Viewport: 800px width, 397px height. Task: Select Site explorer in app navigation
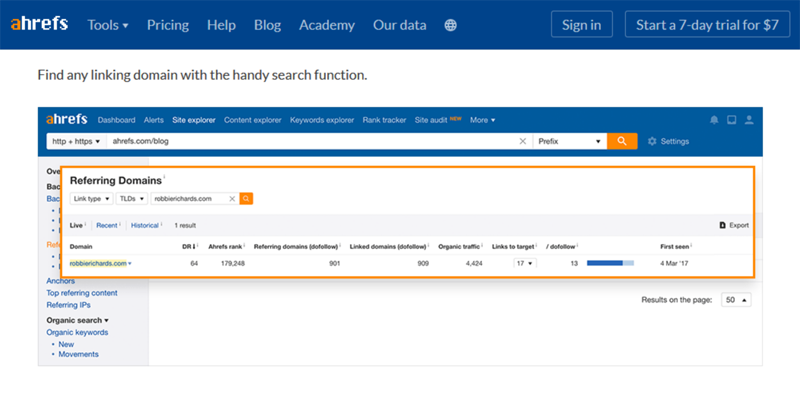pos(194,120)
